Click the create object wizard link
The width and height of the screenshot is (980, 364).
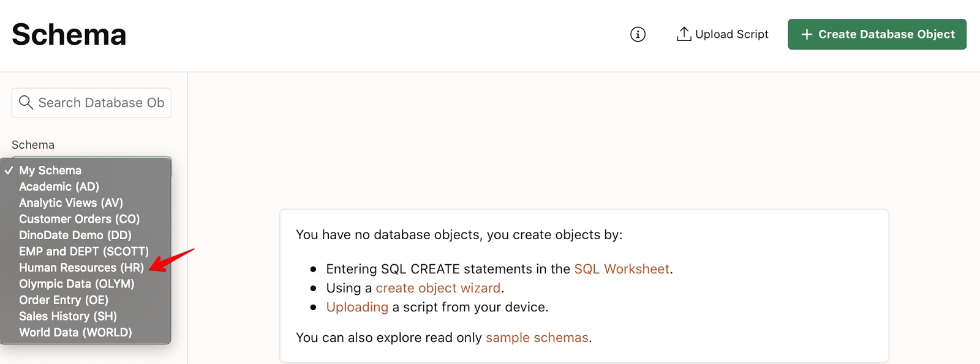pyautogui.click(x=439, y=288)
